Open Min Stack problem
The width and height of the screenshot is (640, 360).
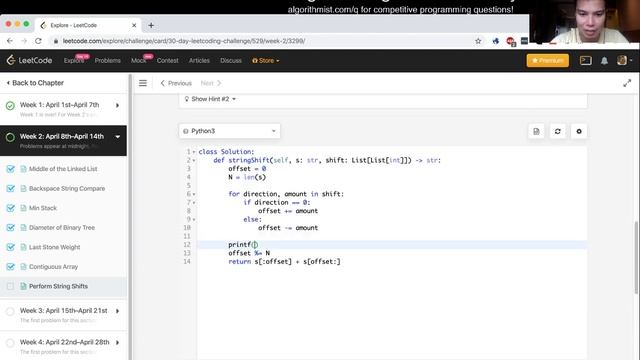click(x=42, y=208)
